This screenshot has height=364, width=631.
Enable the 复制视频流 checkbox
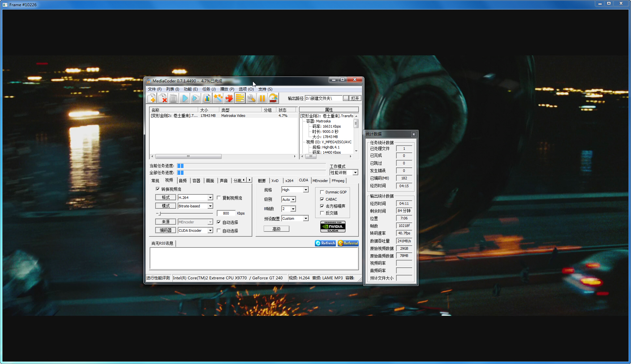point(219,198)
